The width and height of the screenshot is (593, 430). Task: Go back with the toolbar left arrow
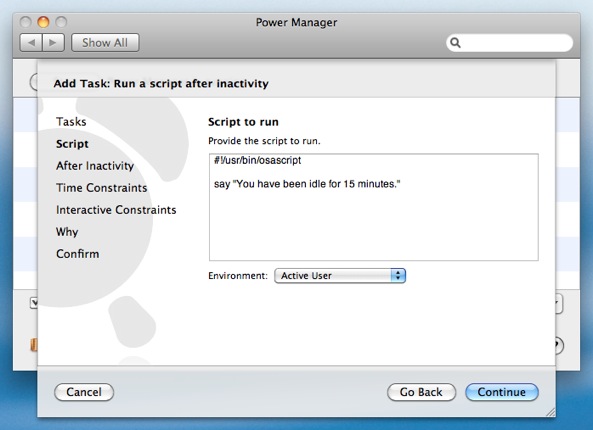(x=31, y=42)
